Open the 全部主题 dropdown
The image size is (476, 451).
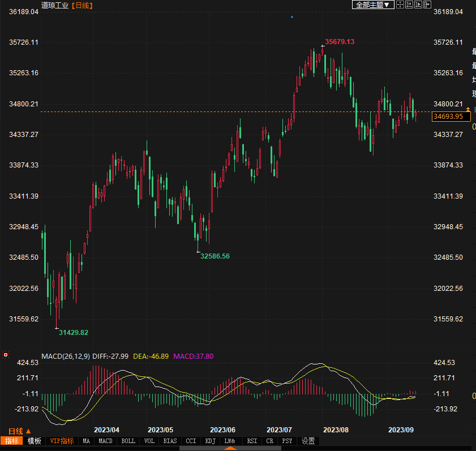372,5
